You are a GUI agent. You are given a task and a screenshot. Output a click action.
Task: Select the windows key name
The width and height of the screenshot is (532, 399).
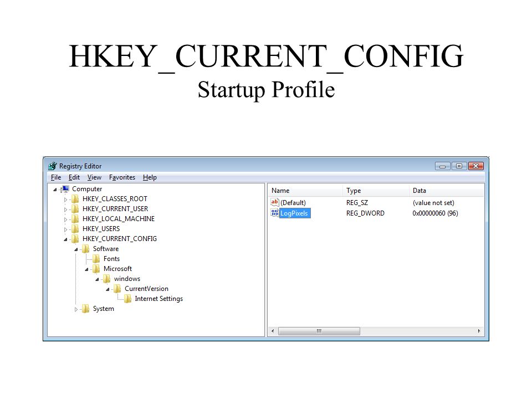127,279
